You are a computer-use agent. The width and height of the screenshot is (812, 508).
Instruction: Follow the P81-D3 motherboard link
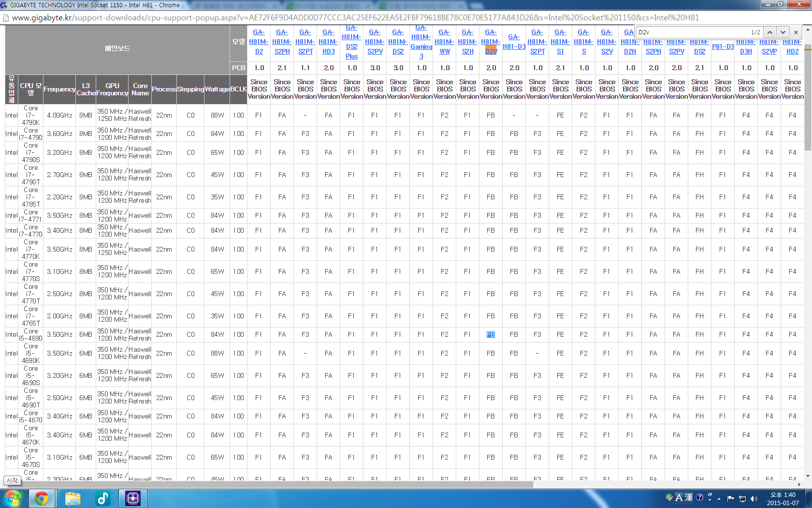(723, 47)
